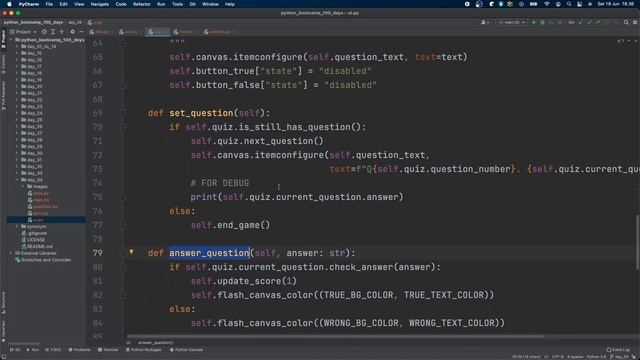Open the Navigate menu

point(100,4)
